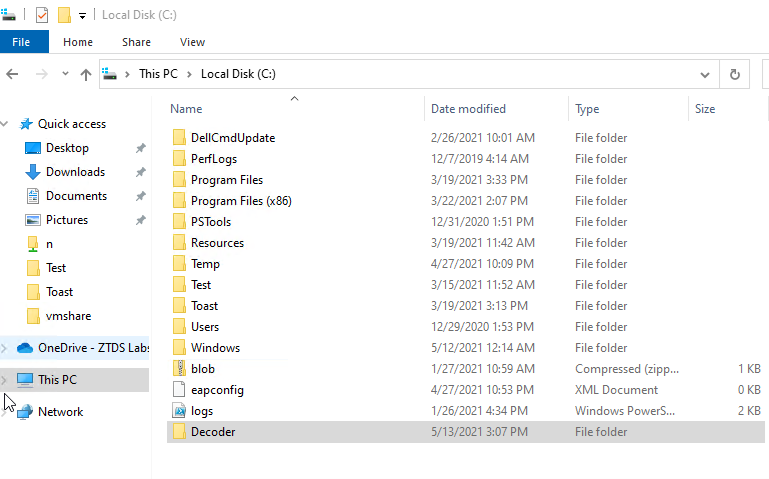Select the blob zip archive icon
The width and height of the screenshot is (769, 479).
pos(179,369)
